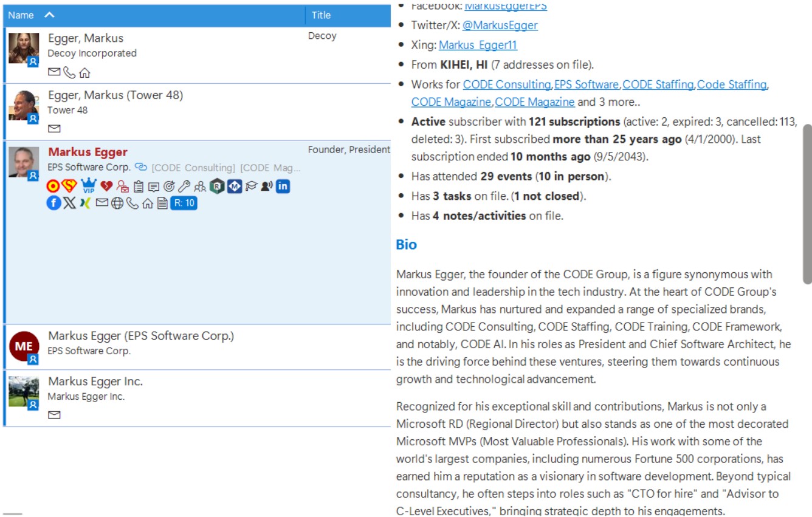Open the CODE Consulting company link
812x517 pixels.
507,84
